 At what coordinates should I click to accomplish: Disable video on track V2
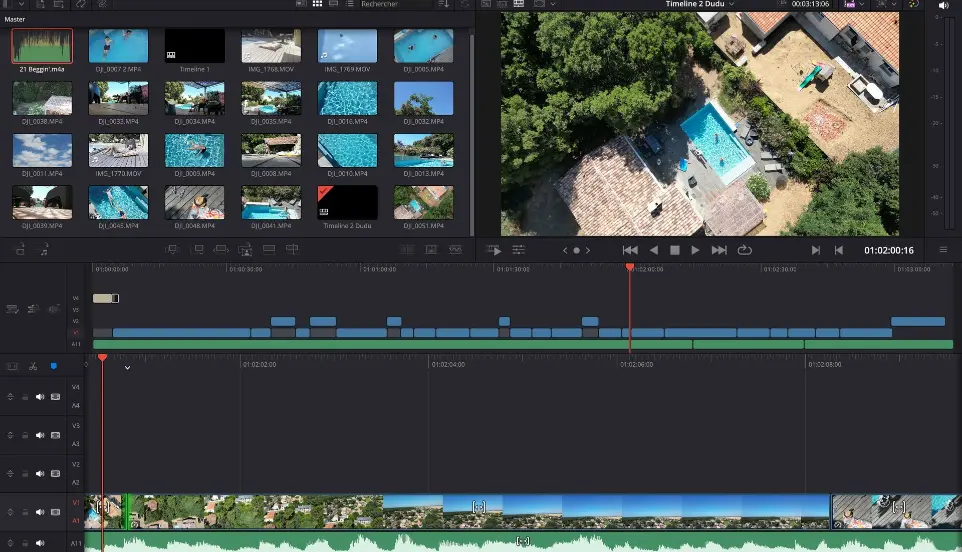pos(55,473)
